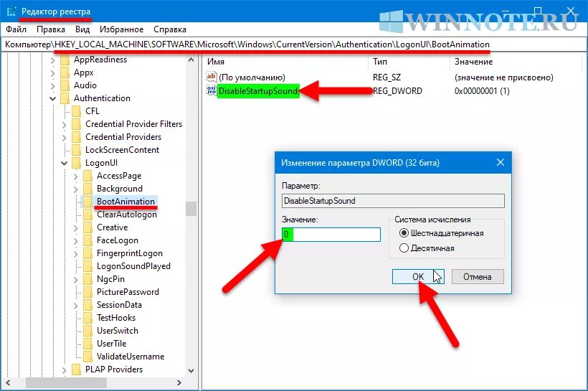The width and height of the screenshot is (588, 391).
Task: Click the FingerprintLogon folder icon
Action: coord(87,253)
